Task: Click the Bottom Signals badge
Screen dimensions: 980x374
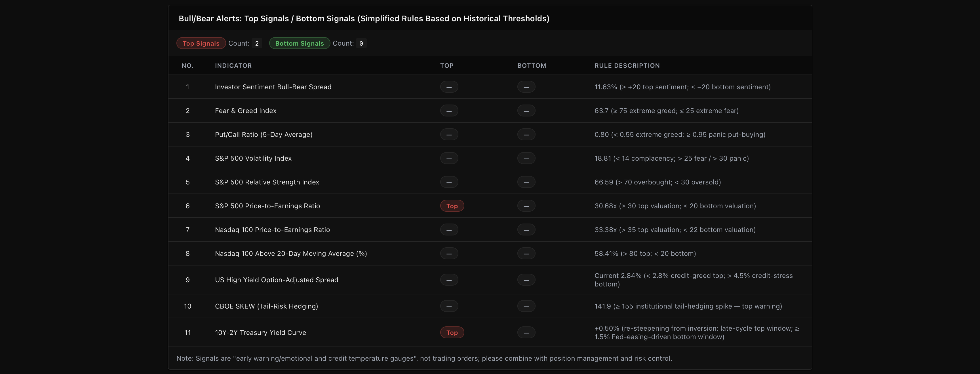Action: point(300,43)
